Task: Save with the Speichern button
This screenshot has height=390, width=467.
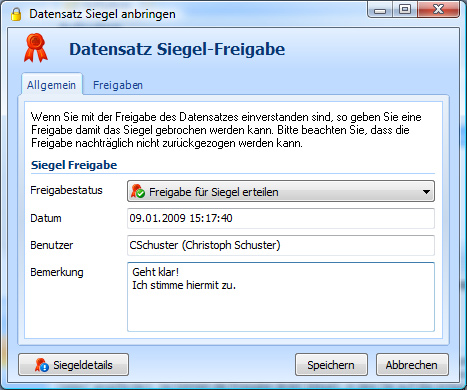Action: click(x=331, y=365)
